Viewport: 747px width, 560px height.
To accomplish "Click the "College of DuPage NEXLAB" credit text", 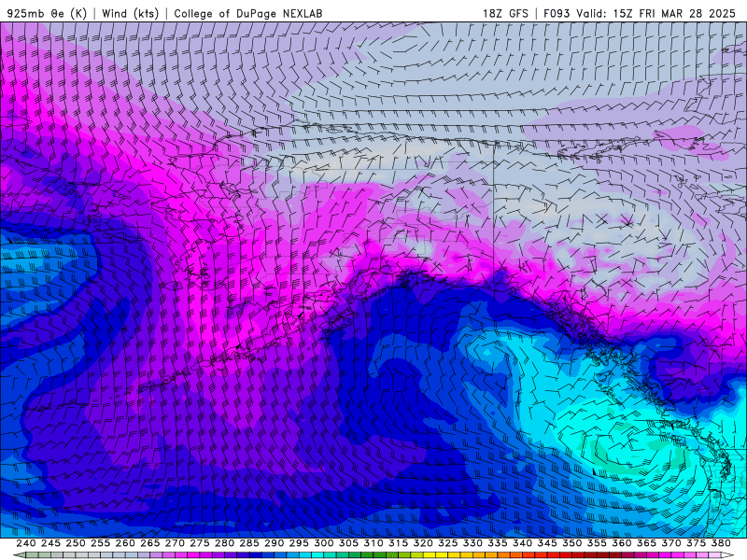I will (x=248, y=13).
